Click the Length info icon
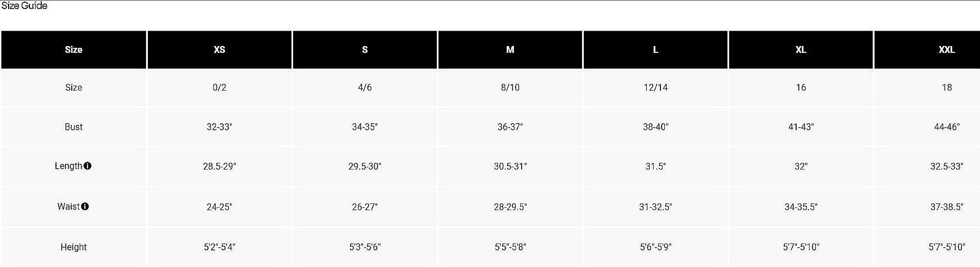980x267 pixels. click(x=87, y=166)
